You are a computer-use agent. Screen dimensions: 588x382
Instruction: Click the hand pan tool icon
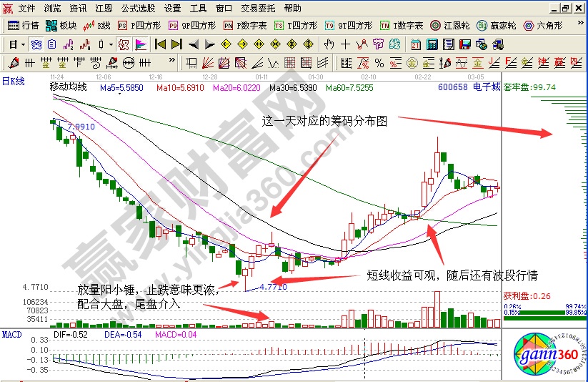click(329, 44)
